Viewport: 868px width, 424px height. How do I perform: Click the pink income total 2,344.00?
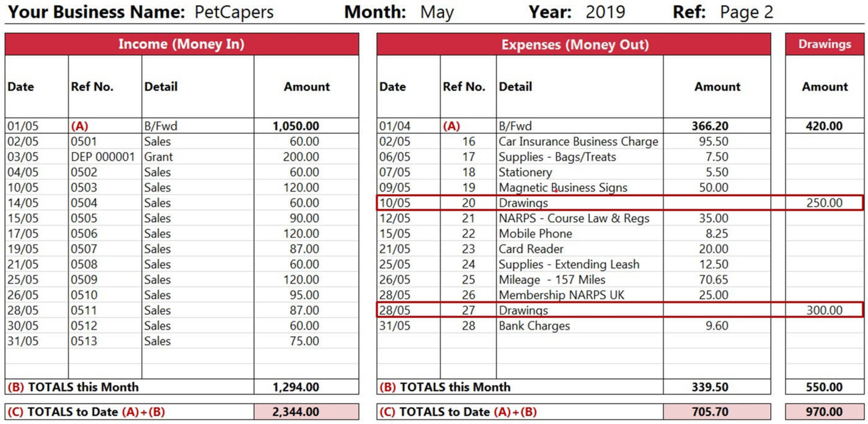point(296,412)
